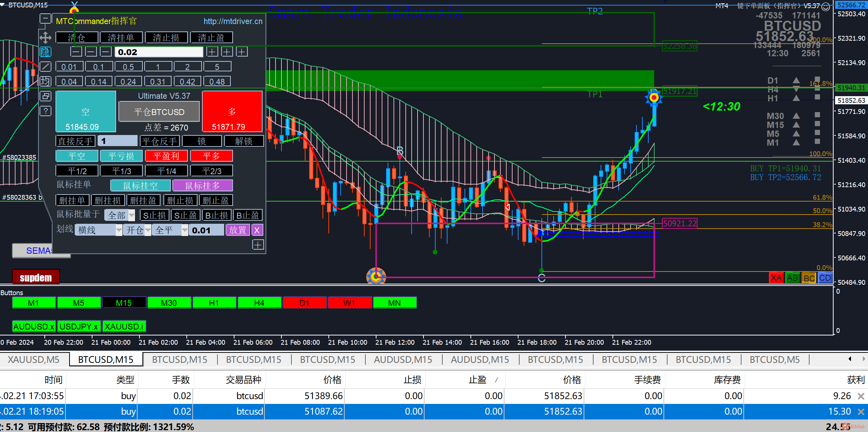Close the selected buy order at 51087.62
Image resolution: width=868 pixels, height=432 pixels.
pyautogui.click(x=861, y=412)
